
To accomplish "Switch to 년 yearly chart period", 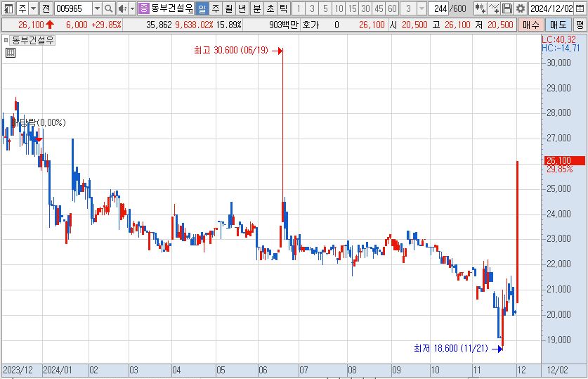I will point(242,8).
